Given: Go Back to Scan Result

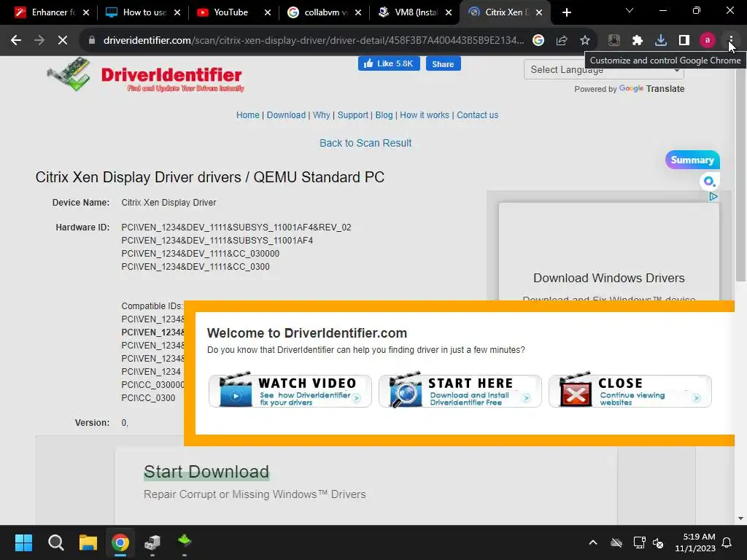Looking at the screenshot, I should pos(365,144).
